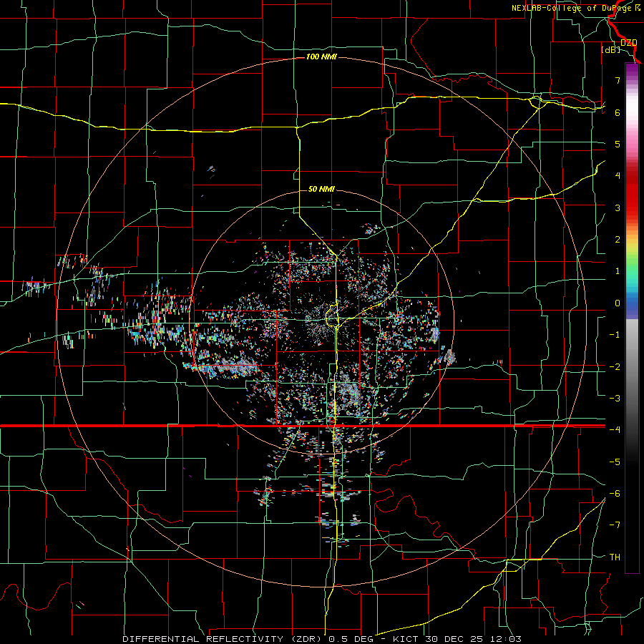Click the 3 value on color scale
The width and height of the screenshot is (644, 644).
pyautogui.click(x=618, y=208)
